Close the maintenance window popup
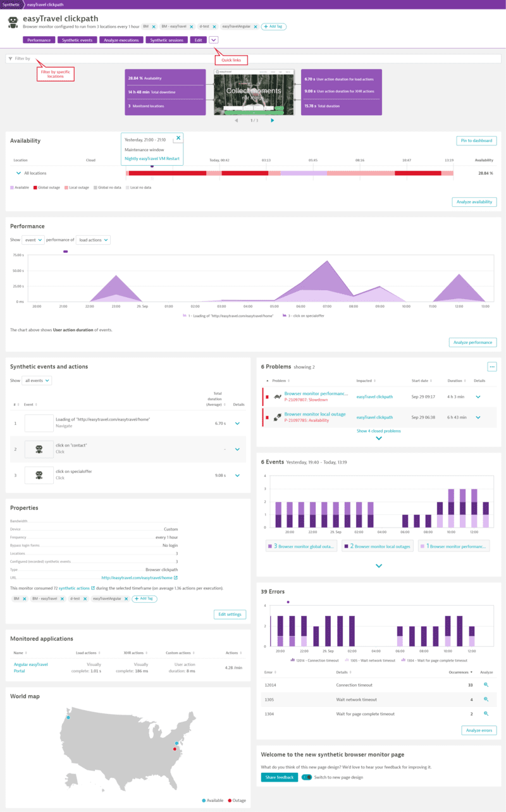The width and height of the screenshot is (506, 812). (x=178, y=138)
